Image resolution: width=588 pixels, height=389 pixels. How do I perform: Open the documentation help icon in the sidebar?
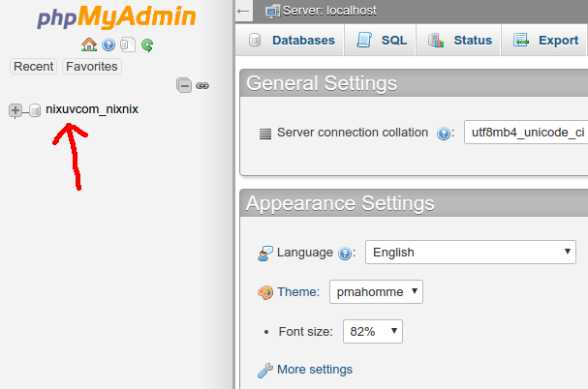pos(108,45)
